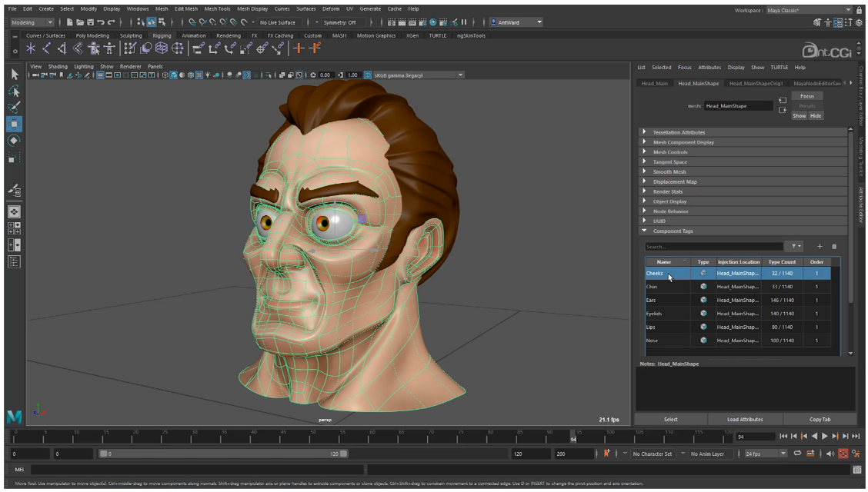This screenshot has width=868, height=492.
Task: Switch to the Sculpting shelf tab
Action: coord(131,35)
